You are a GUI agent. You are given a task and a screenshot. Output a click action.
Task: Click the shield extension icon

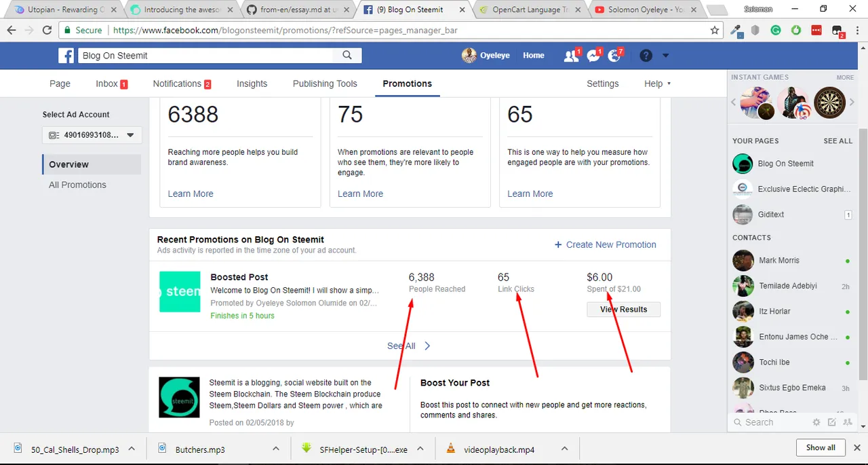click(x=755, y=31)
